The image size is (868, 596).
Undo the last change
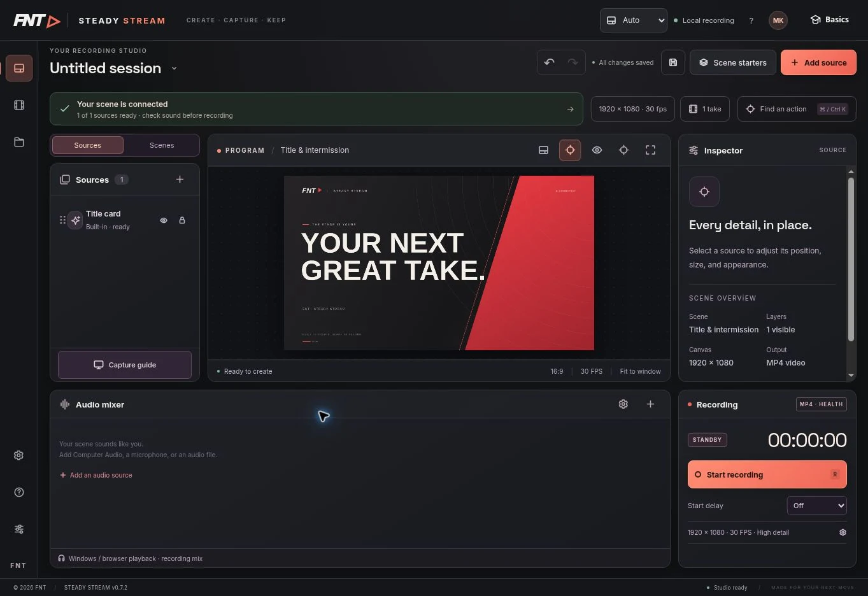pos(549,62)
